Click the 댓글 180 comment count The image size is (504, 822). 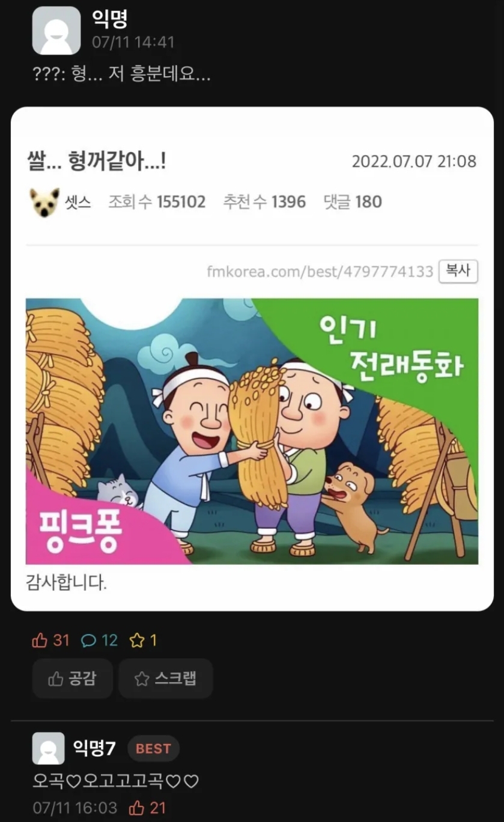353,202
